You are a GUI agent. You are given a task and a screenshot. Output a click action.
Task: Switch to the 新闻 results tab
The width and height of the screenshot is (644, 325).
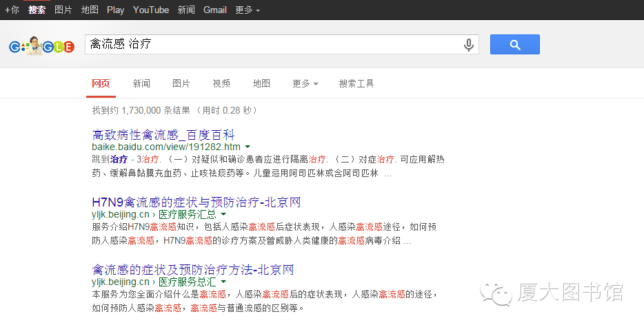coord(141,83)
